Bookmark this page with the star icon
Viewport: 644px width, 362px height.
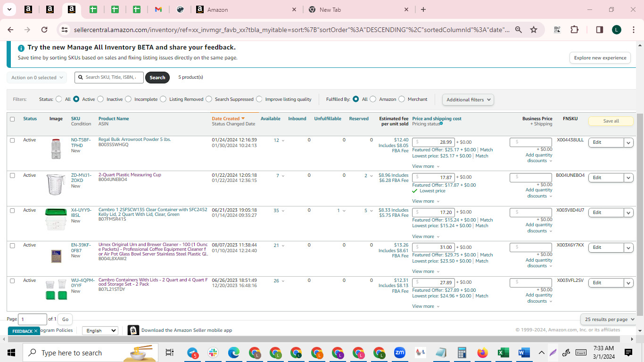click(534, 30)
